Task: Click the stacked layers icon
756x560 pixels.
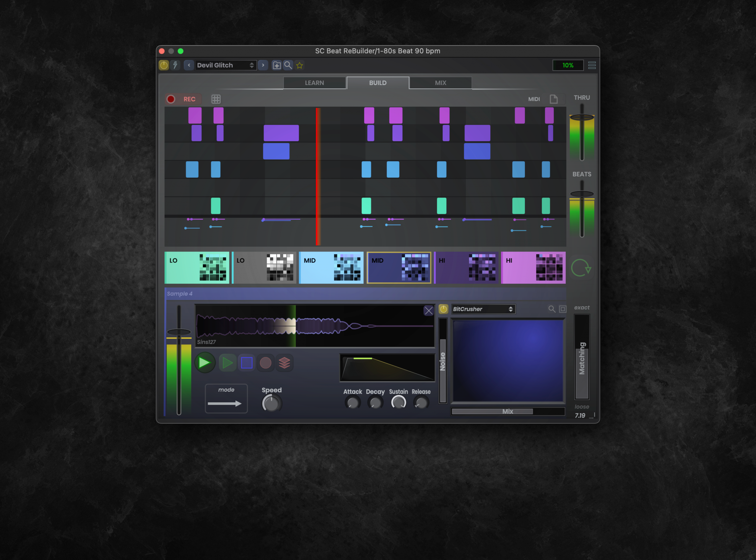Action: 284,363
